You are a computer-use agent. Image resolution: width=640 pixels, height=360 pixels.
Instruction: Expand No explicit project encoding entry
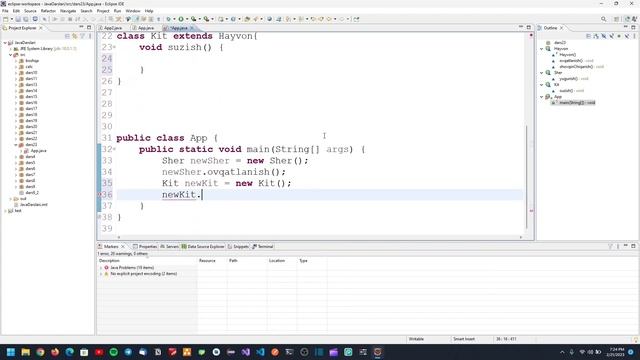[x=101, y=274]
